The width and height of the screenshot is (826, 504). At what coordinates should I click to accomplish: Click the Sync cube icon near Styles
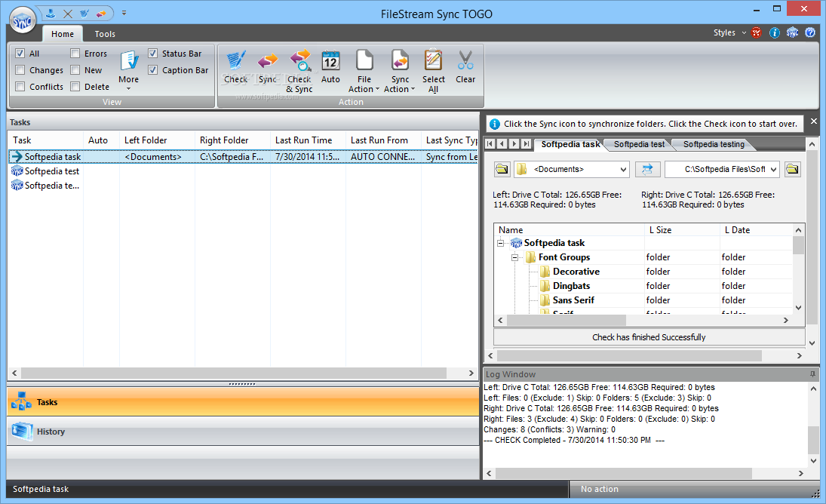(792, 32)
